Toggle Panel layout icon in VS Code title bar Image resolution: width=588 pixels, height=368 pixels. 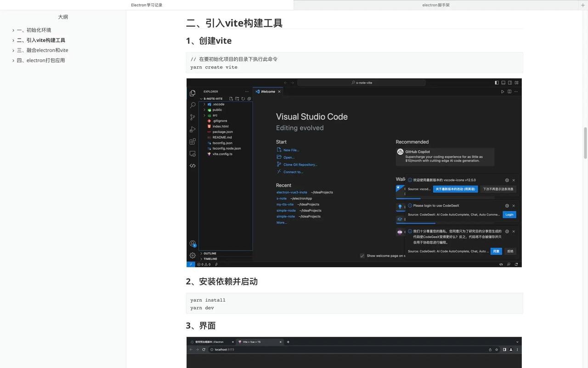click(503, 83)
